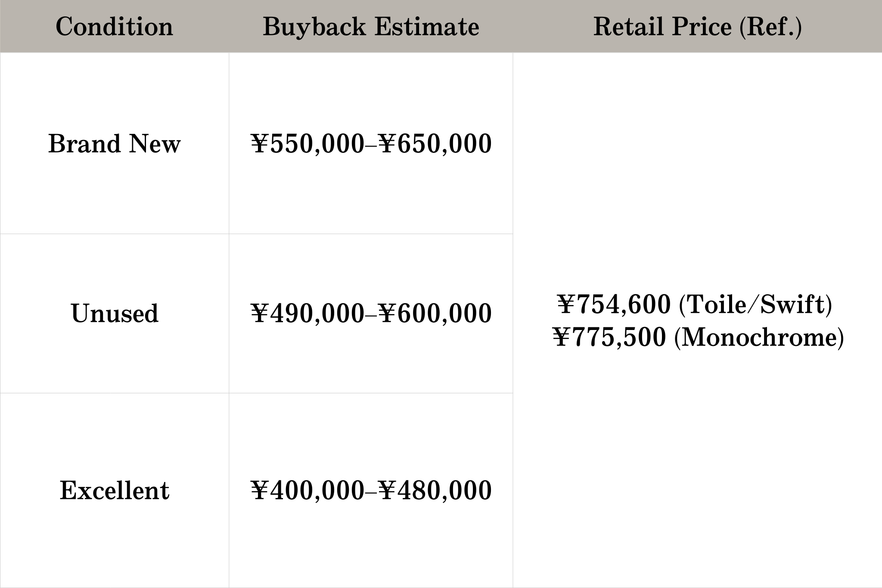Click the ¥400,000 lower estimate

[307, 490]
